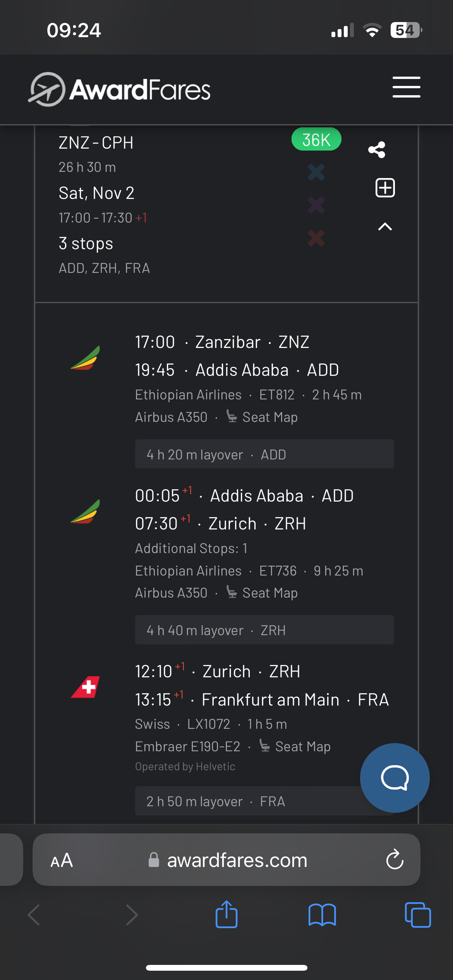Viewport: 453px width, 980px height.
Task: Open Seat Map for flight ET736
Action: tap(263, 593)
